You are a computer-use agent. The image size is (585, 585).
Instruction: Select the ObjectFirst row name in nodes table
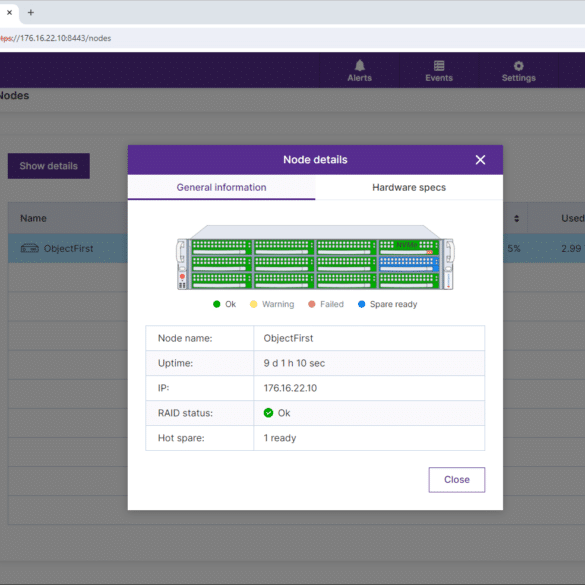coord(68,248)
